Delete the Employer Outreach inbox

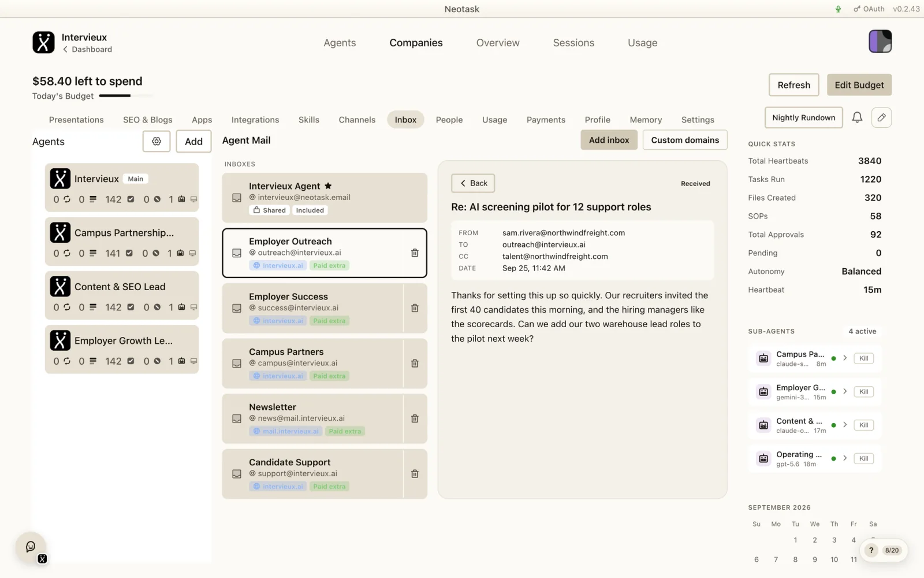(x=415, y=253)
